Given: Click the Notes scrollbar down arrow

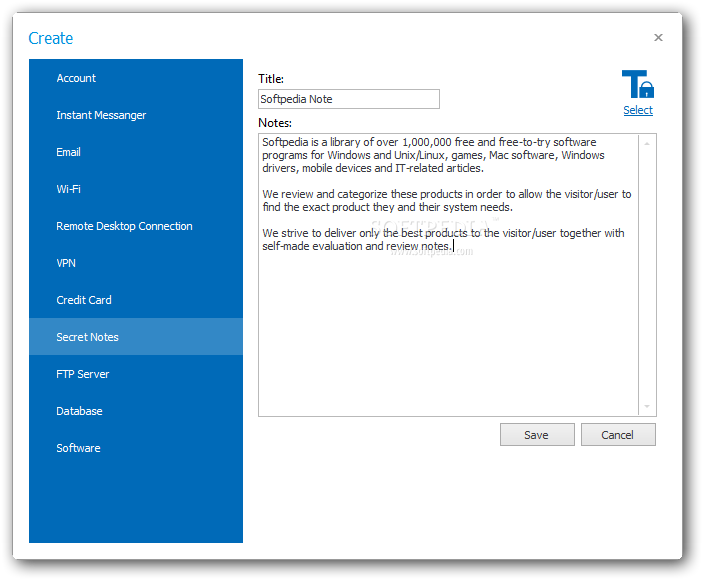Looking at the screenshot, I should (x=647, y=407).
